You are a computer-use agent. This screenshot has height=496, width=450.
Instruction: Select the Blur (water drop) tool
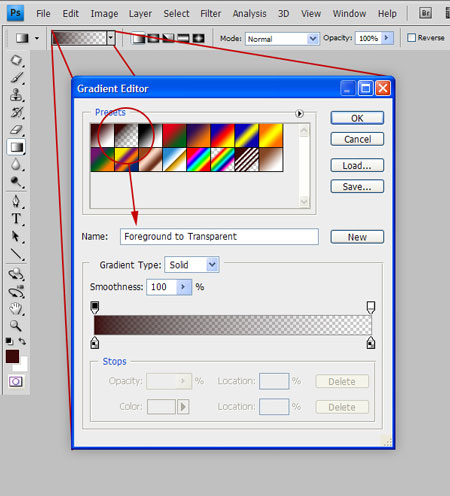16,165
